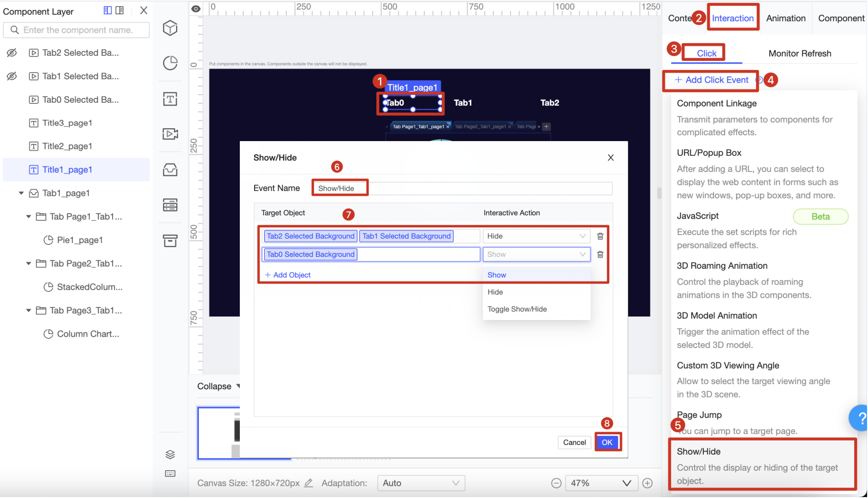Image resolution: width=868 pixels, height=498 pixels.
Task: Add a new tab page with plus icon
Action: tap(547, 126)
